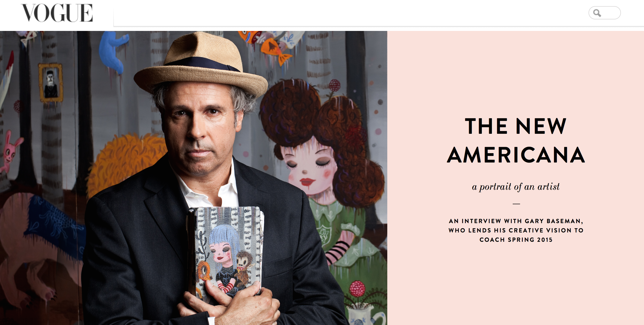Click the THE NEW AMERICANA headline

point(516,140)
